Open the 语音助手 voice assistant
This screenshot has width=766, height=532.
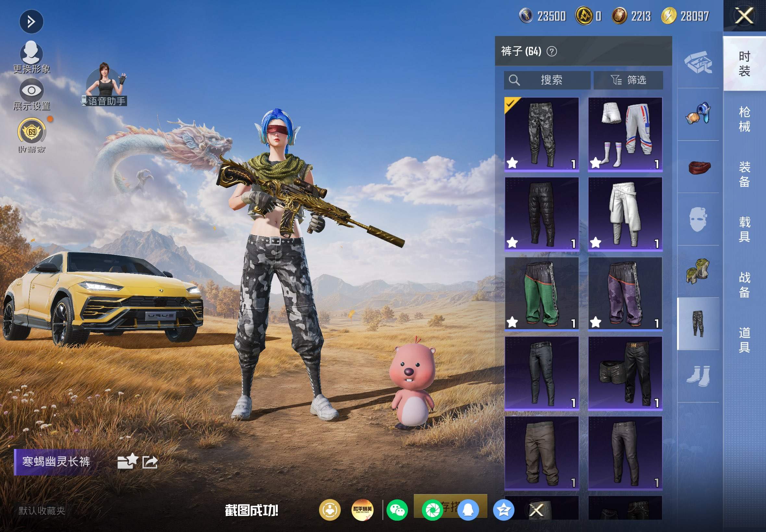(105, 85)
